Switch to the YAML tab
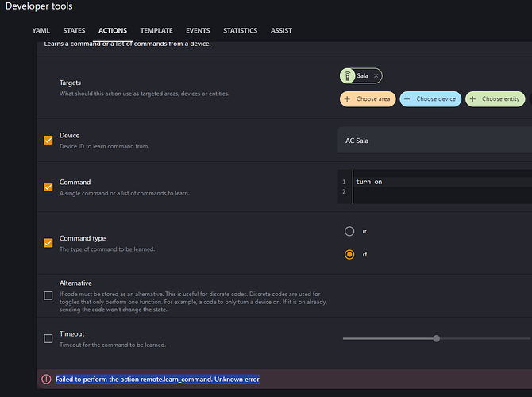Screen dimensions: 532x397 click(40, 30)
